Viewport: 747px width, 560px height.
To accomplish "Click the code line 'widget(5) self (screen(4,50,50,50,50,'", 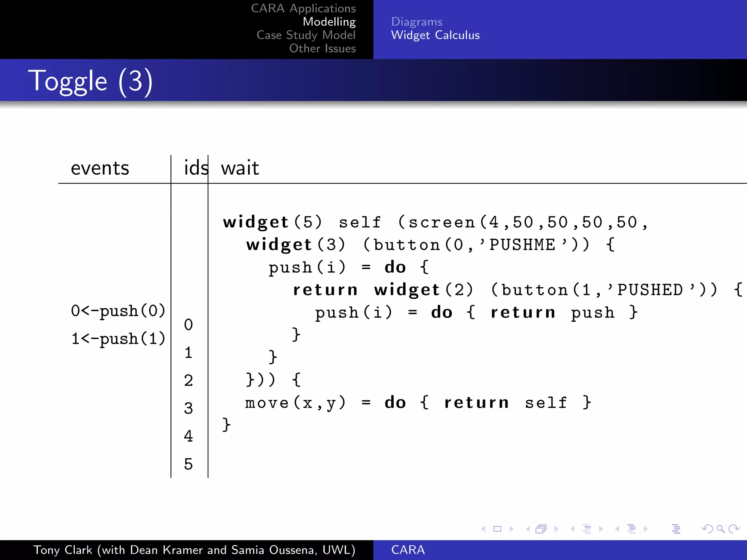I will [x=436, y=222].
